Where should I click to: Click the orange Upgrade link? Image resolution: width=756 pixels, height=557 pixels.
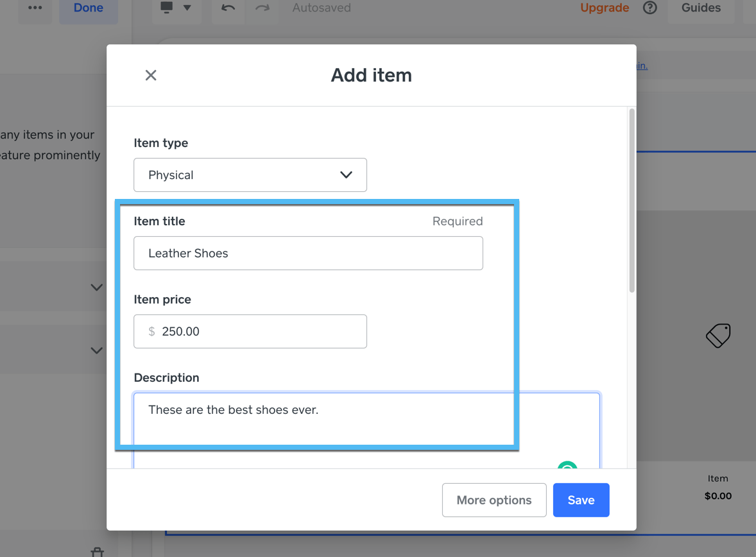[x=605, y=8]
